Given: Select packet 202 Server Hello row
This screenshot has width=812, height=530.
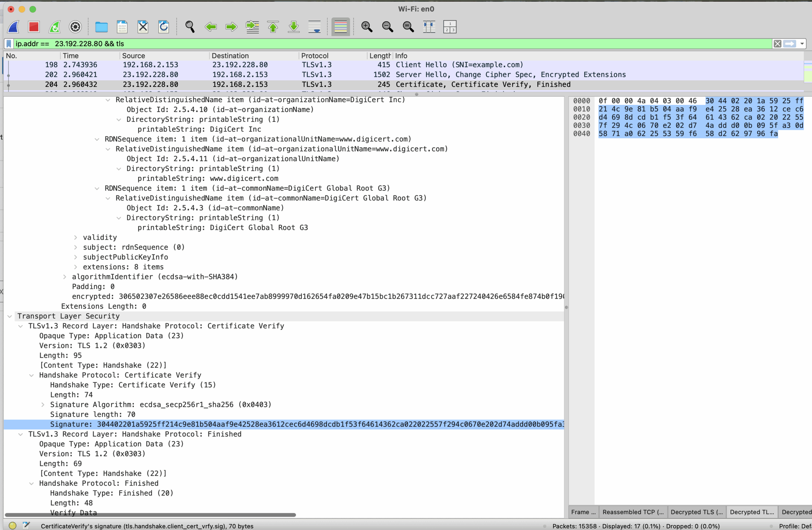Looking at the screenshot, I should (403, 75).
